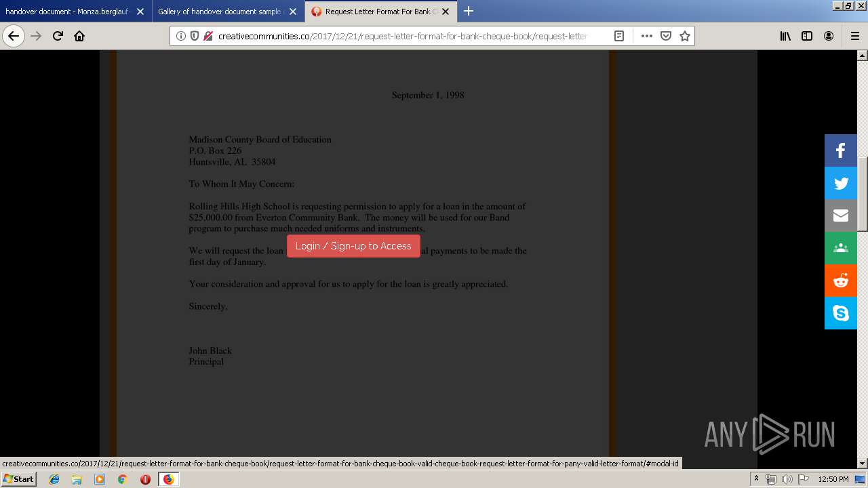Click the letter document image
Image resolution: width=868 pixels, height=488 pixels.
[363, 254]
